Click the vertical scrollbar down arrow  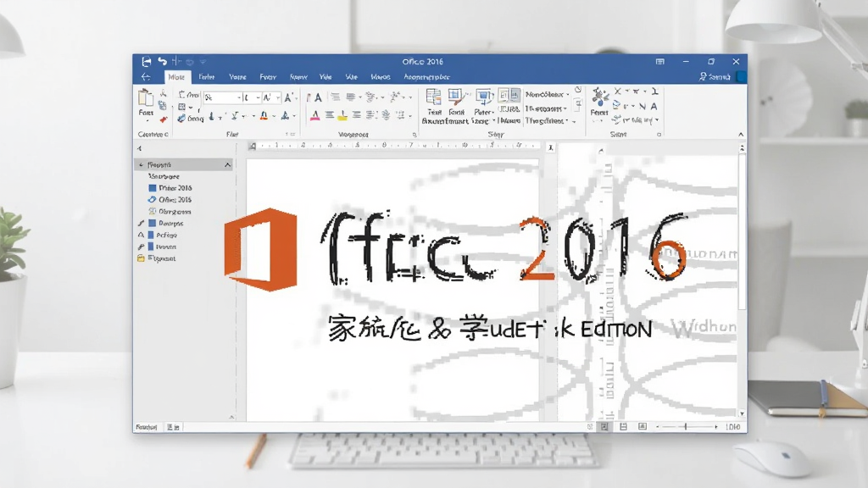tap(742, 413)
